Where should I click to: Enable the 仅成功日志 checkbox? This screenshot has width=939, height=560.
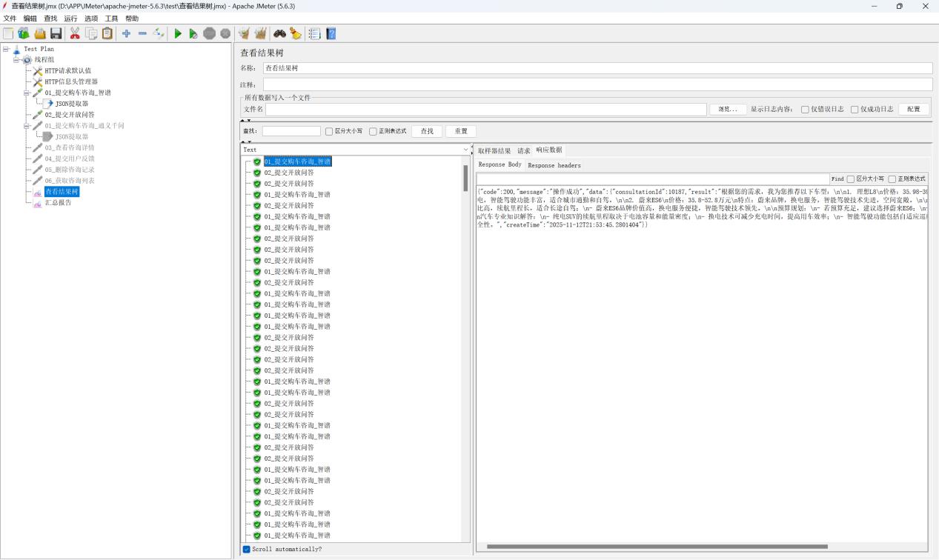(x=855, y=109)
